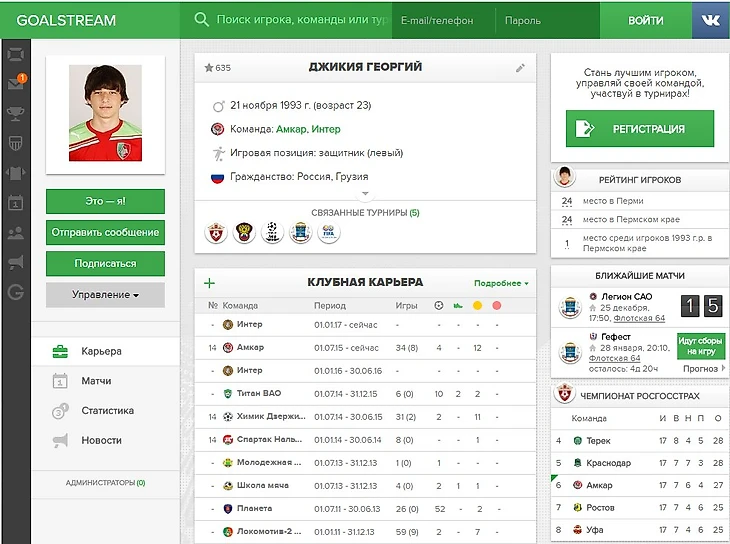Open Локомотив-2 career row
This screenshot has width=730, height=544.
coord(365,532)
